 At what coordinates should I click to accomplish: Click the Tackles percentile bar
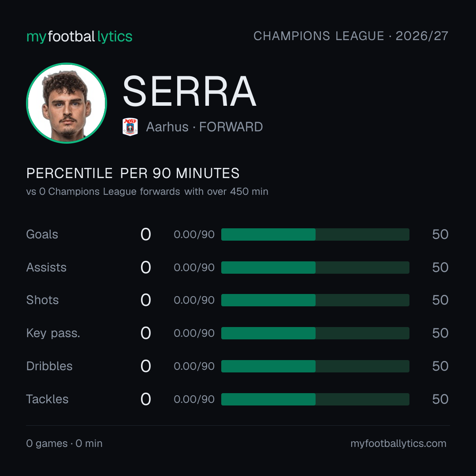315,399
